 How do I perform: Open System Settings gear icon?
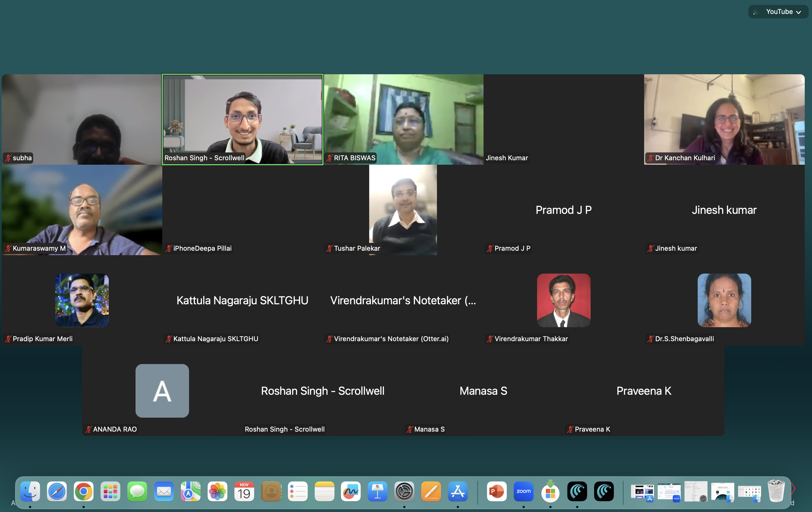pyautogui.click(x=404, y=491)
